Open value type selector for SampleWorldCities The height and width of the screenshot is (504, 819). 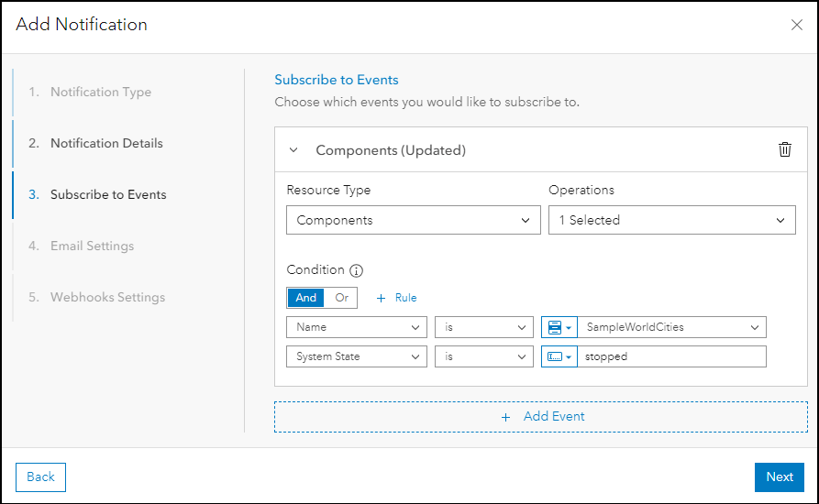[x=559, y=327]
